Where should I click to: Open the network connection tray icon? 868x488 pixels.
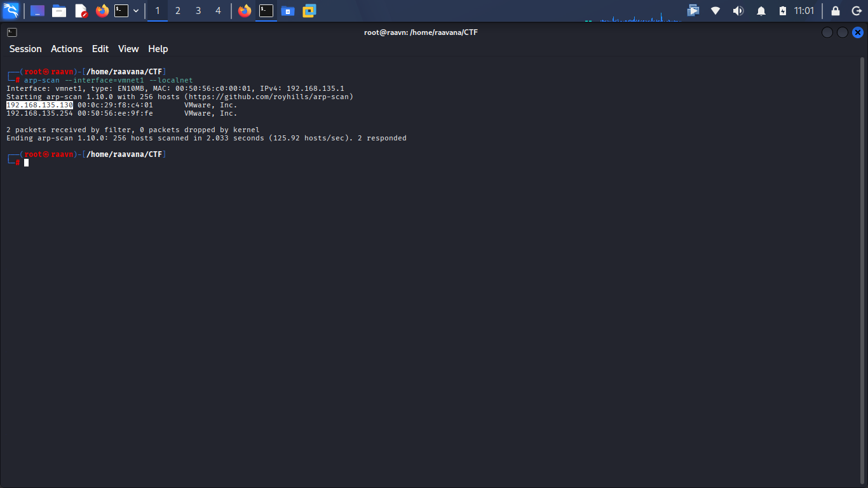(715, 11)
